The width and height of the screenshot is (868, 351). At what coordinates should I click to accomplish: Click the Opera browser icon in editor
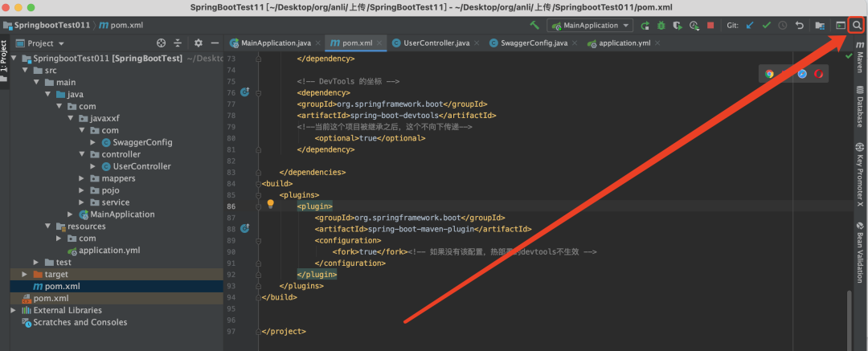818,74
